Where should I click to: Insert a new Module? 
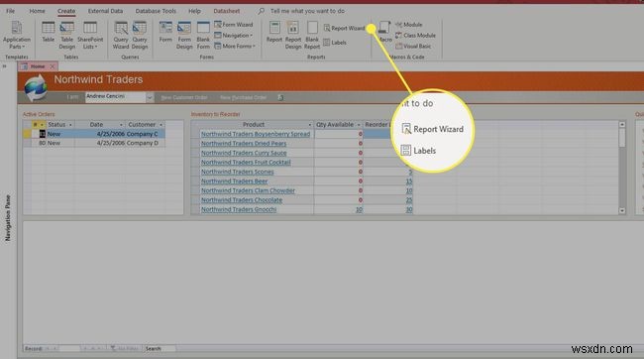pyautogui.click(x=408, y=25)
